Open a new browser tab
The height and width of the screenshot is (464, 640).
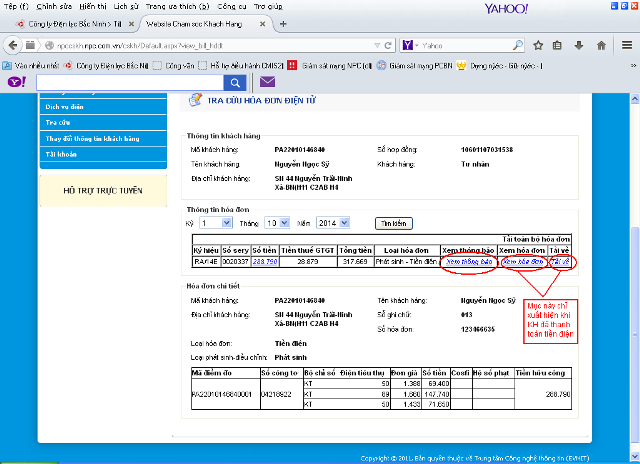[x=284, y=22]
